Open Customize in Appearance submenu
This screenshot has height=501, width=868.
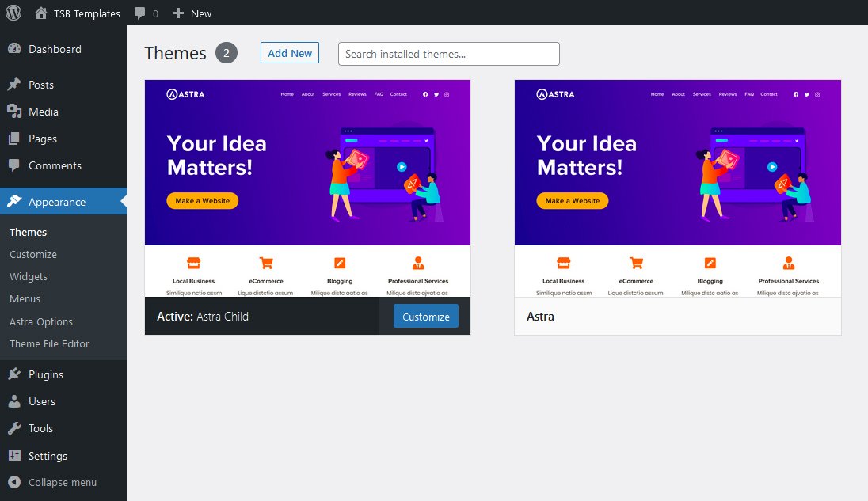(x=33, y=254)
